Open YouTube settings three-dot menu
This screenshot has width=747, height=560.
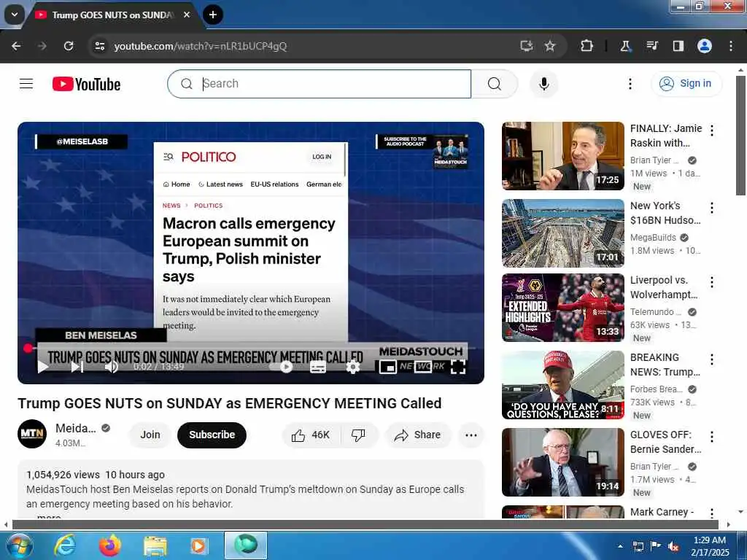[x=630, y=84]
